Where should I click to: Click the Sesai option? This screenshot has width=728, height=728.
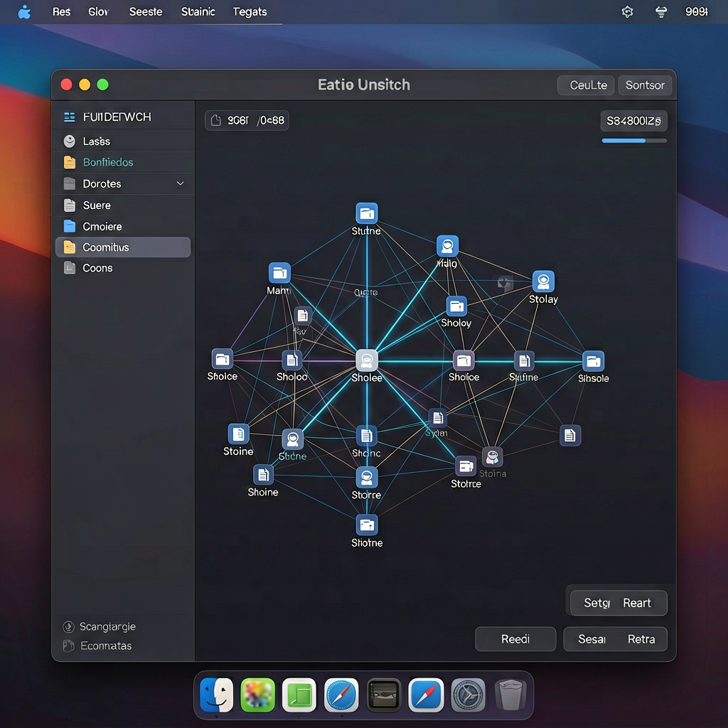point(591,639)
